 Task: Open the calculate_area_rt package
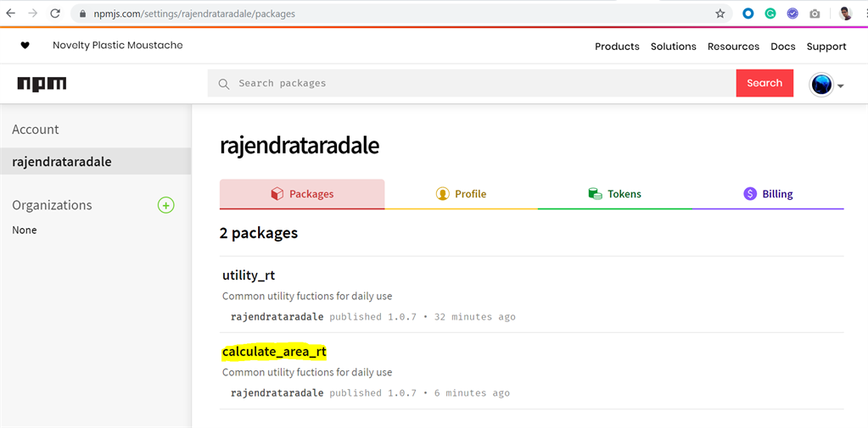[x=274, y=352]
